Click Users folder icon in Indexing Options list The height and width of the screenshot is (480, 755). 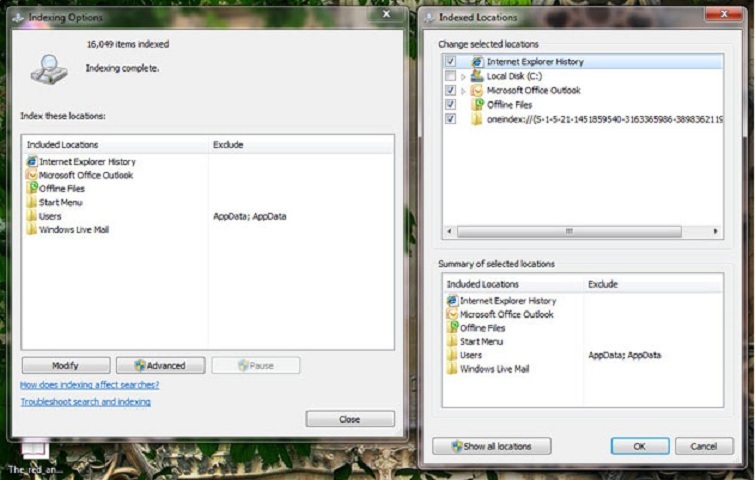(32, 216)
